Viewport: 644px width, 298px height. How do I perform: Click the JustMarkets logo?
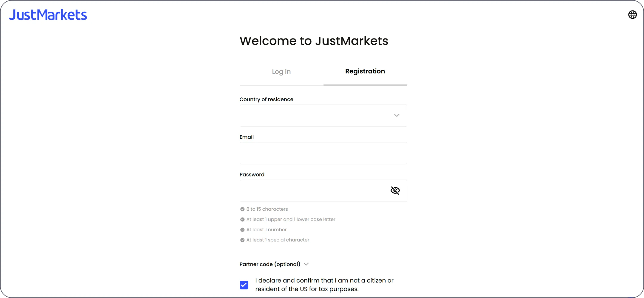48,15
